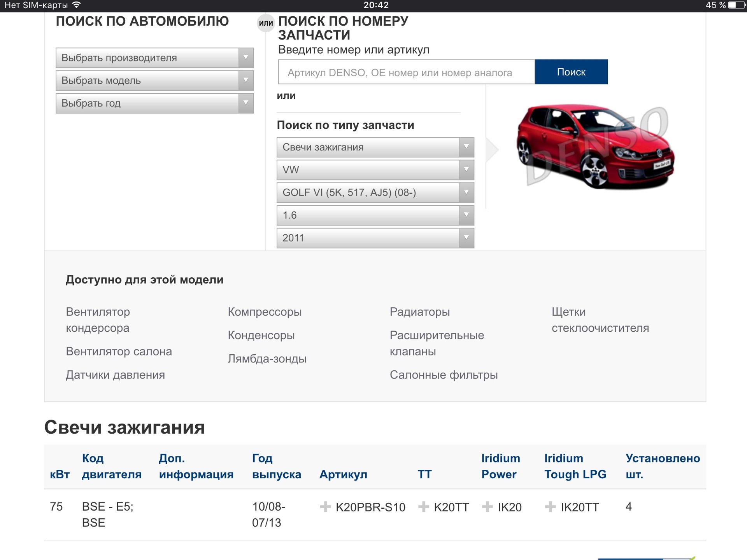Open the Выбрать год dropdown

pyautogui.click(x=154, y=103)
